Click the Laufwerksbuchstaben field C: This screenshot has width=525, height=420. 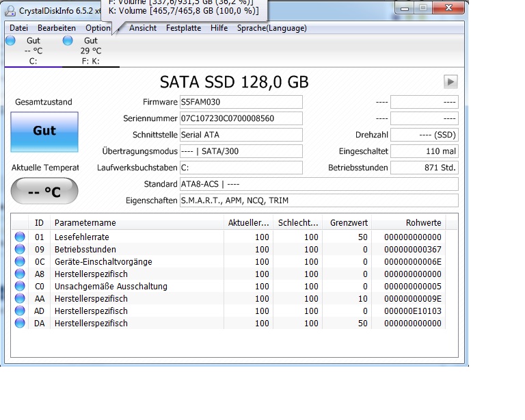(241, 168)
